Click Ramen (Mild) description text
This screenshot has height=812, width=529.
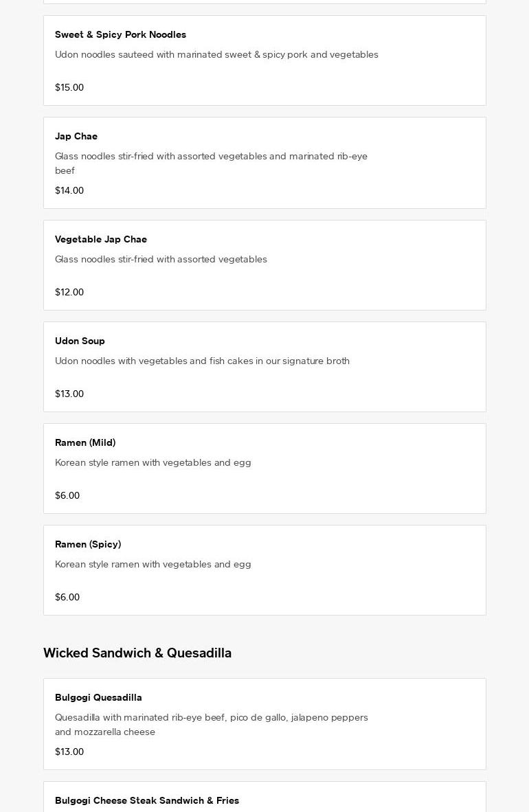[153, 462]
